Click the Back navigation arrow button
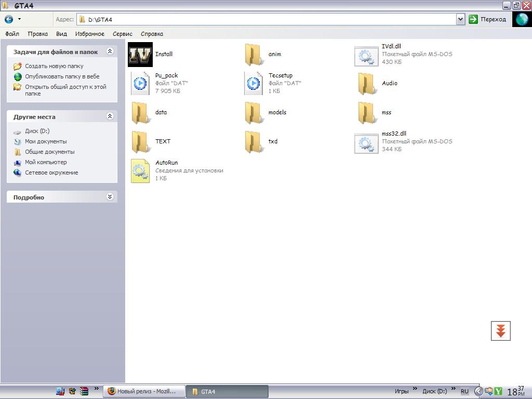532x399 pixels. (9, 19)
